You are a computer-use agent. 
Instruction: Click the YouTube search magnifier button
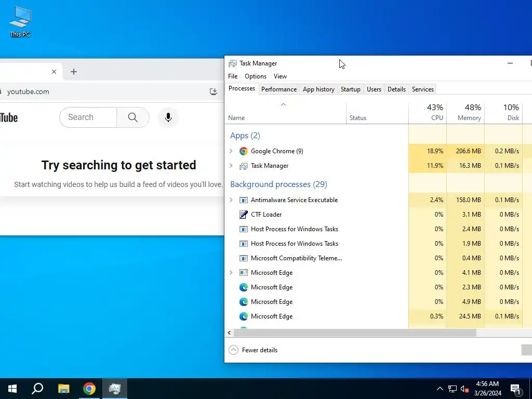(132, 117)
